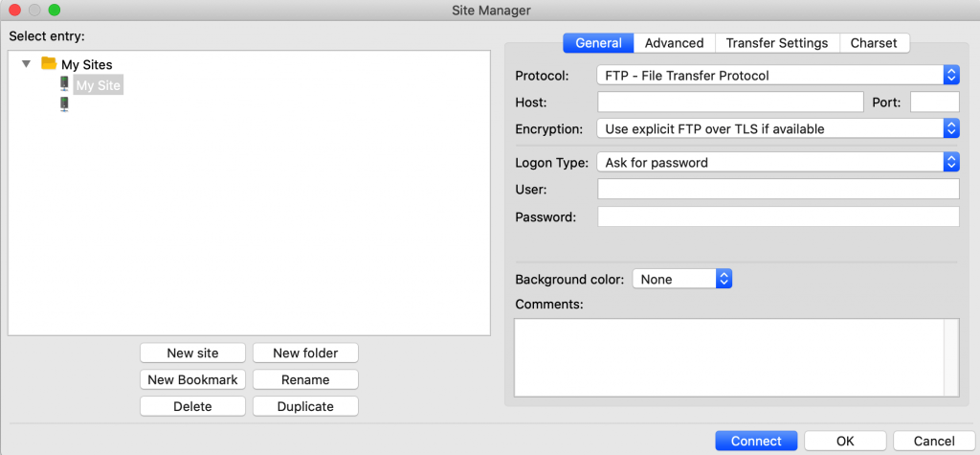Image resolution: width=980 pixels, height=455 pixels.
Task: Click inside the Comments text area
Action: pyautogui.click(x=729, y=356)
